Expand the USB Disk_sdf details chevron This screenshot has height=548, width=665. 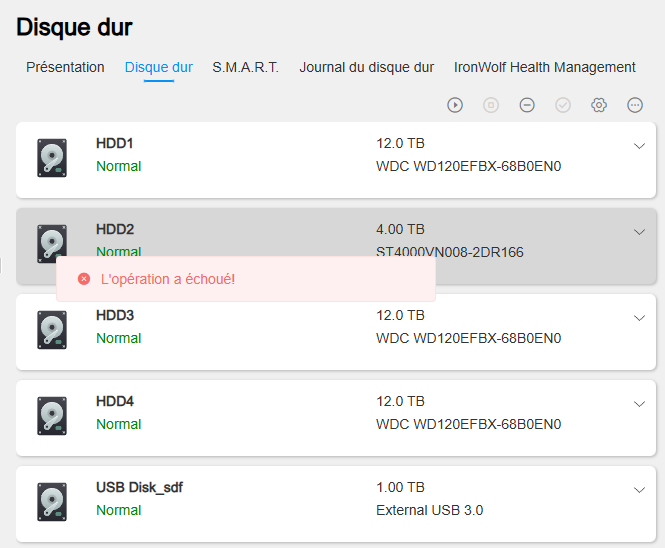(x=639, y=490)
